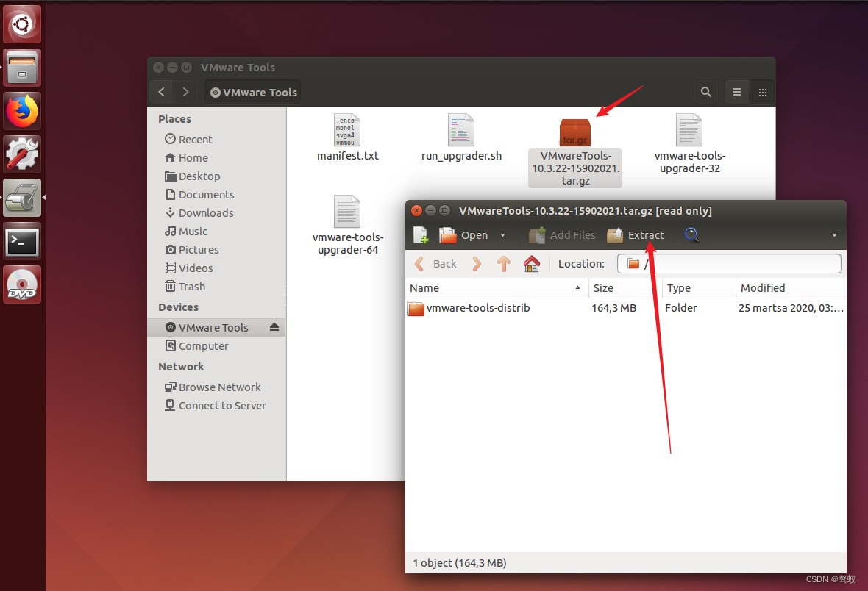868x591 pixels.
Task: Open search in VMware Tools file window
Action: tap(706, 92)
